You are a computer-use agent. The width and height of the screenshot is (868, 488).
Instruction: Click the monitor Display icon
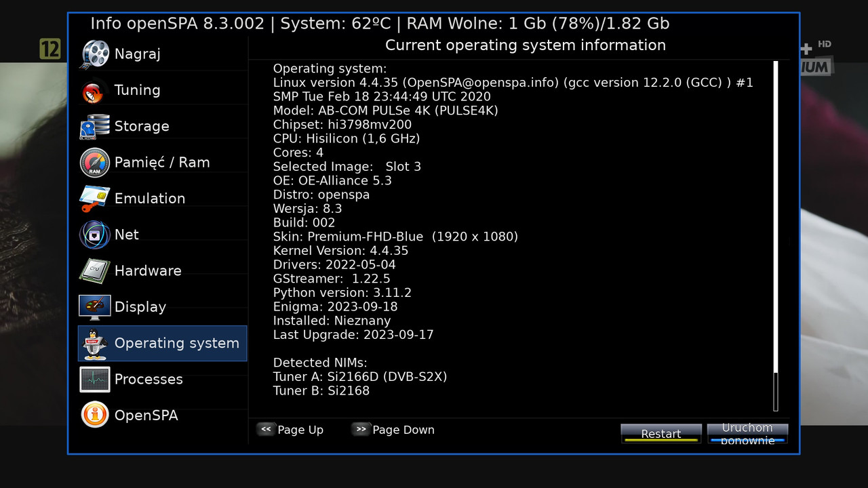(94, 307)
